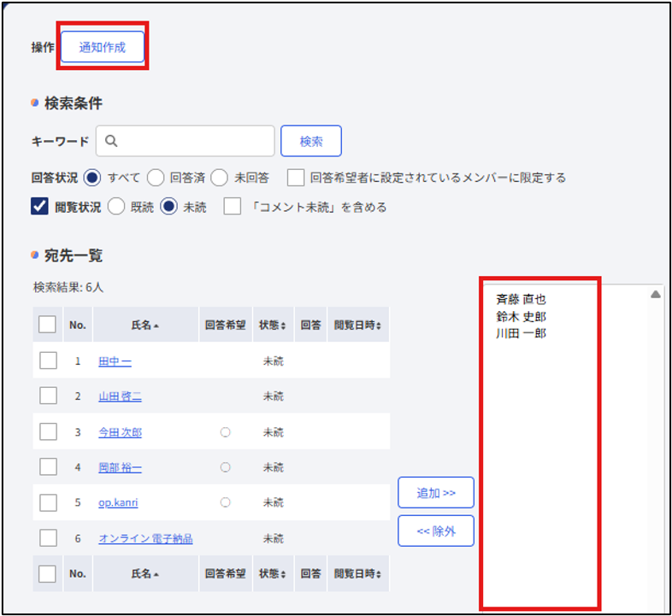
Task: Click the 追加 >> button
Action: coord(436,493)
